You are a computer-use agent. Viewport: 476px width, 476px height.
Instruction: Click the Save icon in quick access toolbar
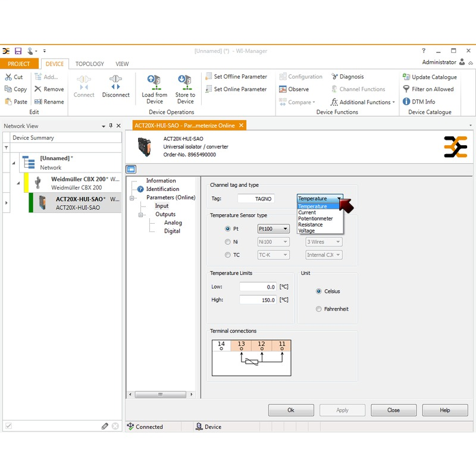[18, 51]
